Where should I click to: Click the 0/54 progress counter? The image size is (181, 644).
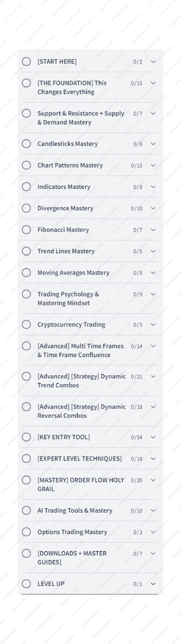(137, 437)
